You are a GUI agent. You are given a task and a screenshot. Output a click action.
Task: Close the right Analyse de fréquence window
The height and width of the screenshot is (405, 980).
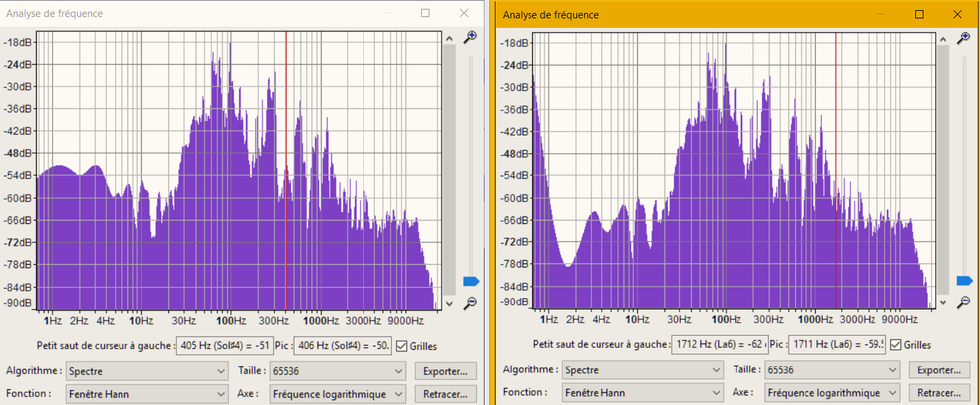[958, 14]
